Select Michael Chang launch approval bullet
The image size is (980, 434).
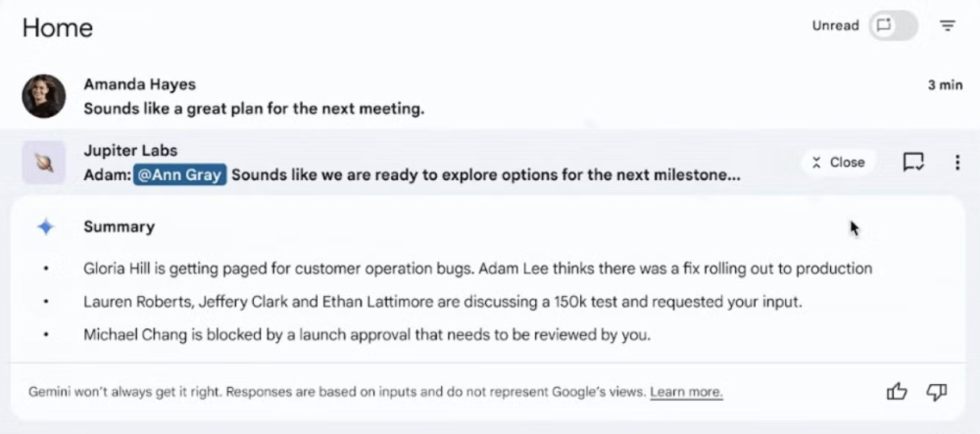coord(367,335)
